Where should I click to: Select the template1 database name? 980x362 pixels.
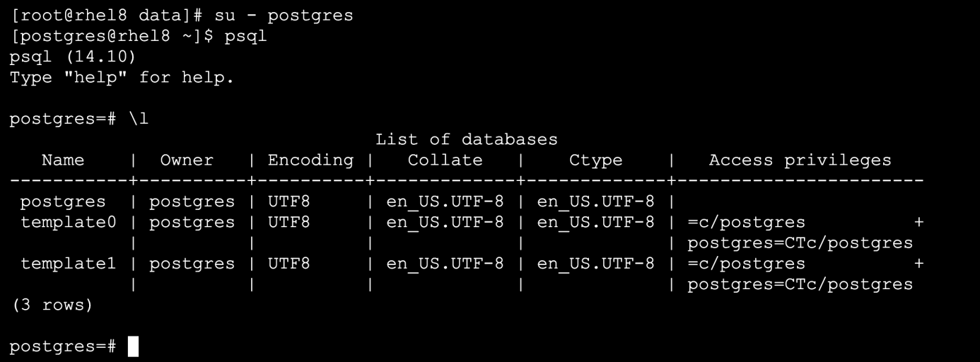tap(68, 263)
